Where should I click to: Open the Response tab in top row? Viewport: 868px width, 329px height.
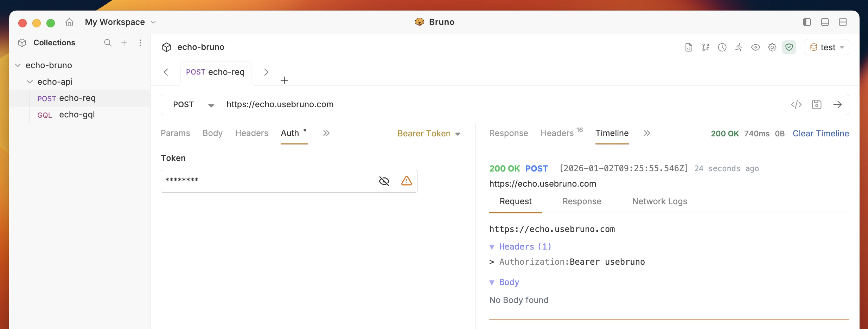509,133
